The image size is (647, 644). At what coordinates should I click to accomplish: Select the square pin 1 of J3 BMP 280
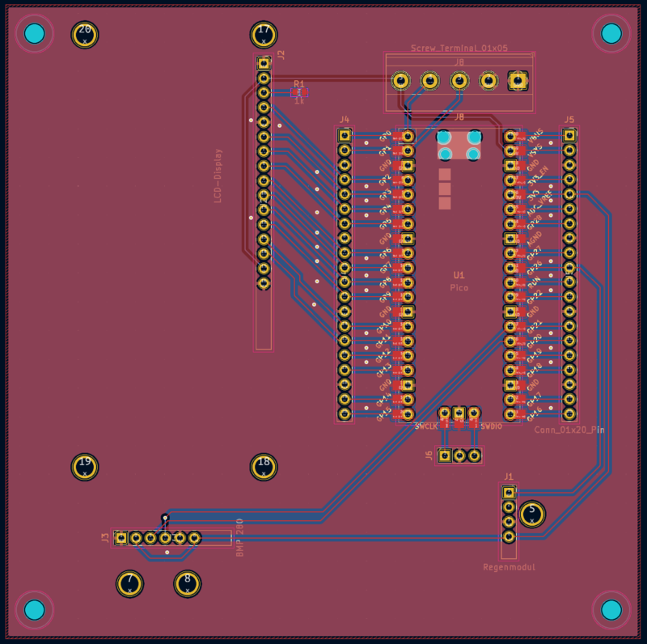121,537
